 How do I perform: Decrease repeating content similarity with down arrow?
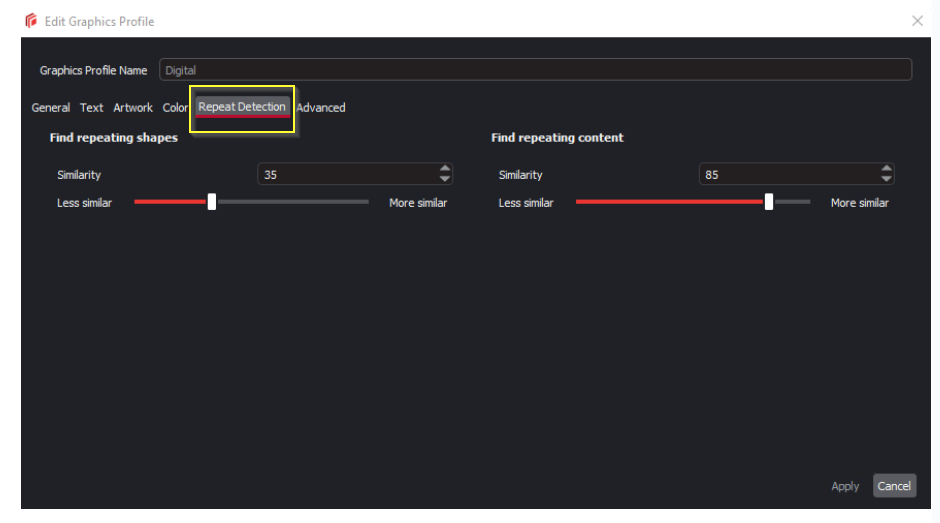pos(886,180)
